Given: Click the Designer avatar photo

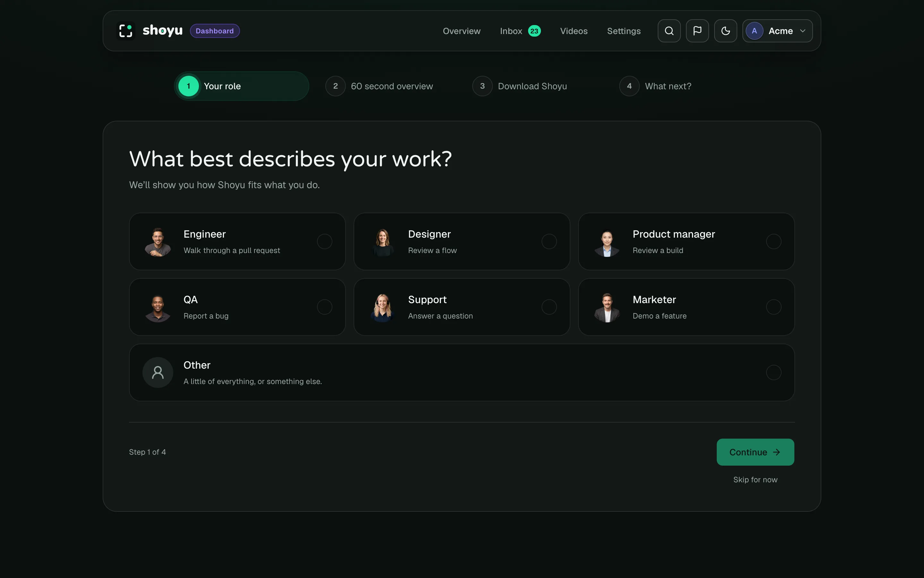Looking at the screenshot, I should [382, 242].
